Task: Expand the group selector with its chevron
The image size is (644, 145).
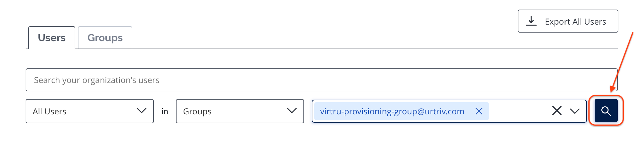Action: (x=574, y=111)
